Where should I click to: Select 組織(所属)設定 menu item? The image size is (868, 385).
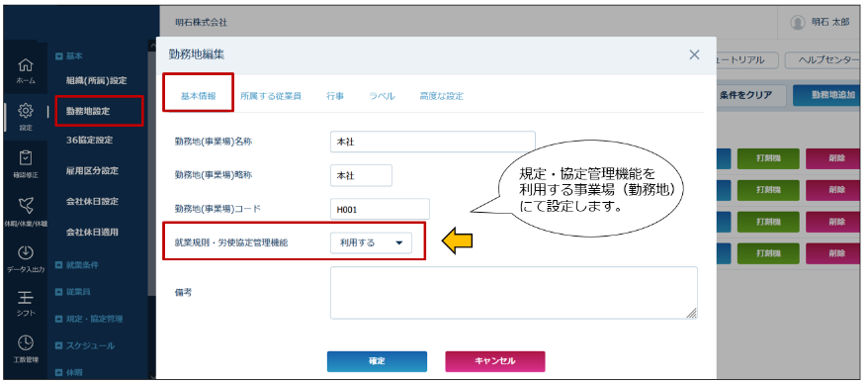click(96, 81)
